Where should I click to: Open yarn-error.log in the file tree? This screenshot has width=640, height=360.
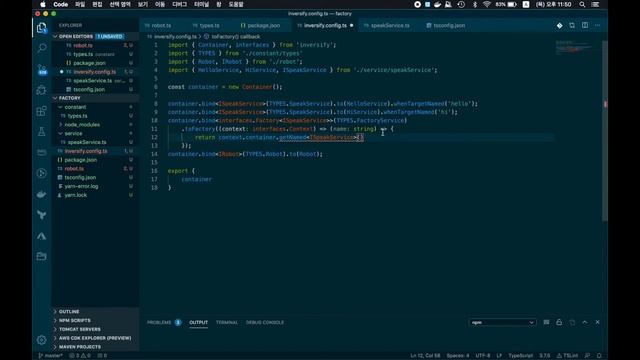(x=96, y=186)
